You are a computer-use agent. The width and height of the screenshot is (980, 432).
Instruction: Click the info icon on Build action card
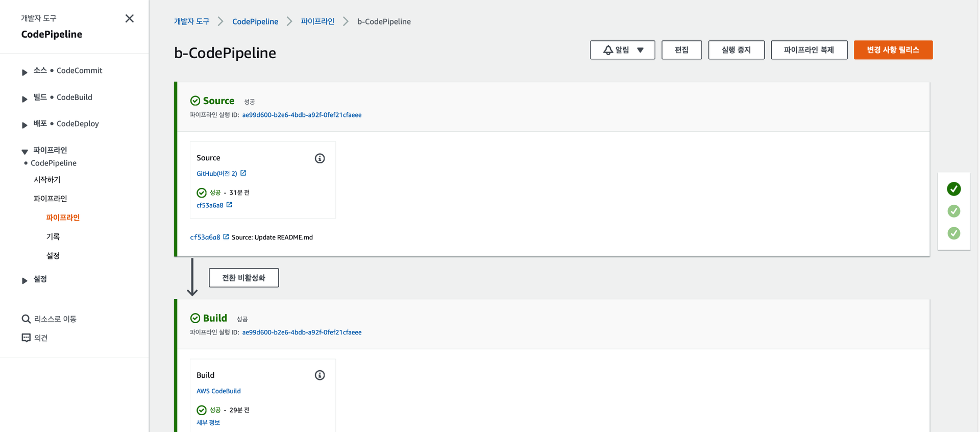pyautogui.click(x=320, y=375)
